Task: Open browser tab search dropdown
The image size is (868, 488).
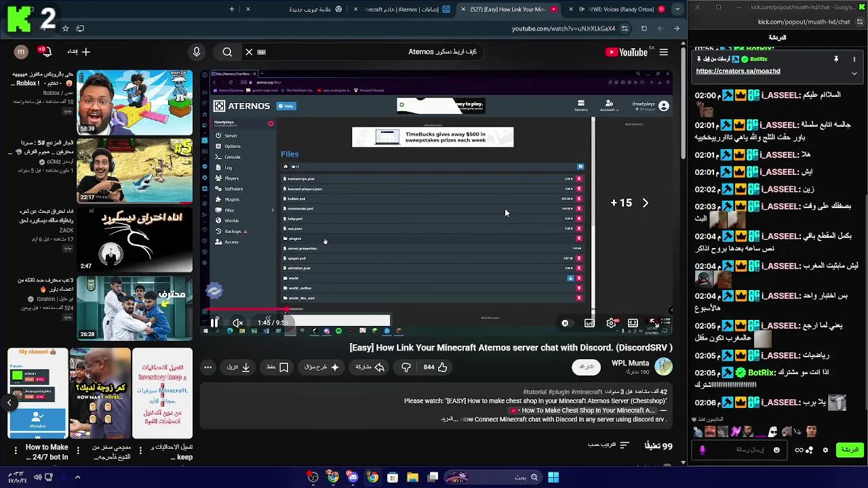Action: pos(677,9)
